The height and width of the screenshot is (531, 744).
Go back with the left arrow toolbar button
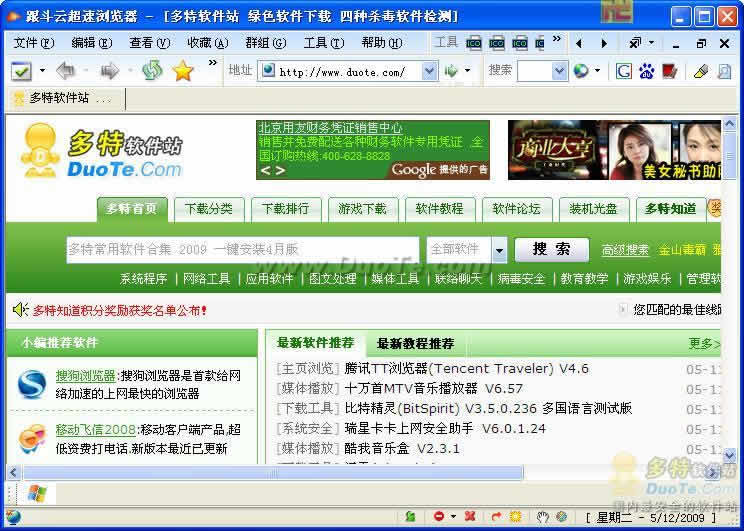(x=65, y=71)
